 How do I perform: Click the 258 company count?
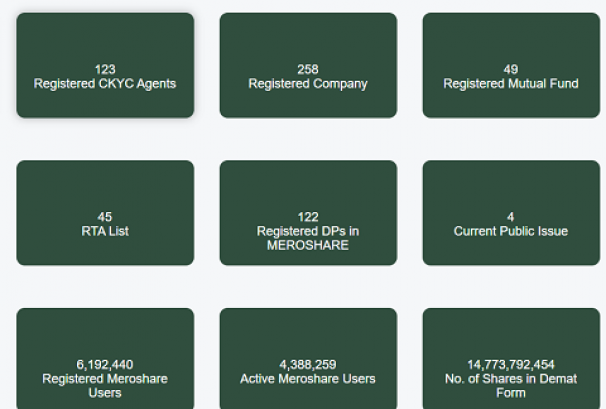click(307, 69)
